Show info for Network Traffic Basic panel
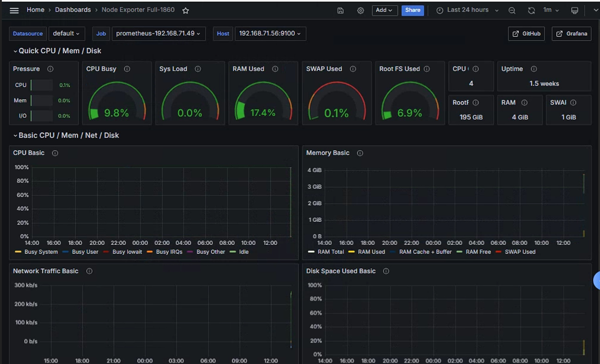 point(89,271)
